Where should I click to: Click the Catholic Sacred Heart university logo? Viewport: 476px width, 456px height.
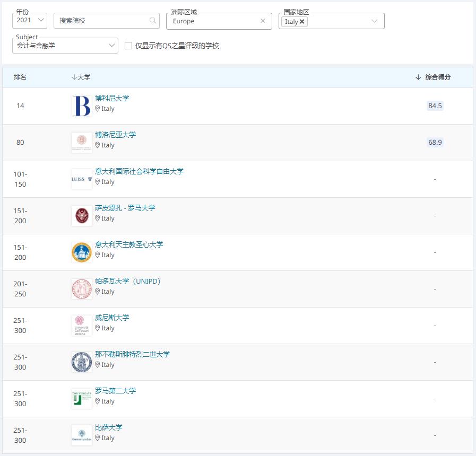(82, 252)
